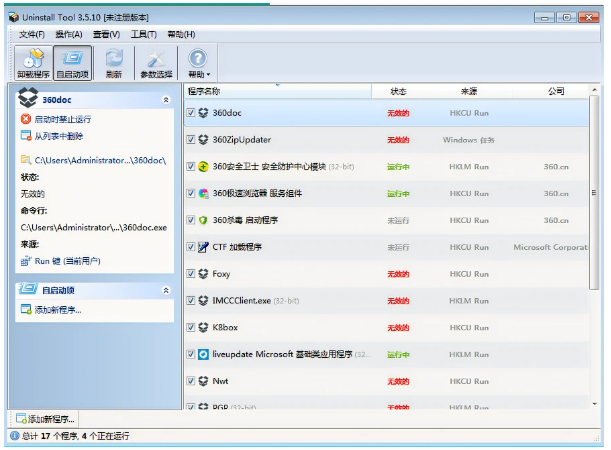
Task: Click the large 360doc icon in side panel
Action: click(x=28, y=98)
